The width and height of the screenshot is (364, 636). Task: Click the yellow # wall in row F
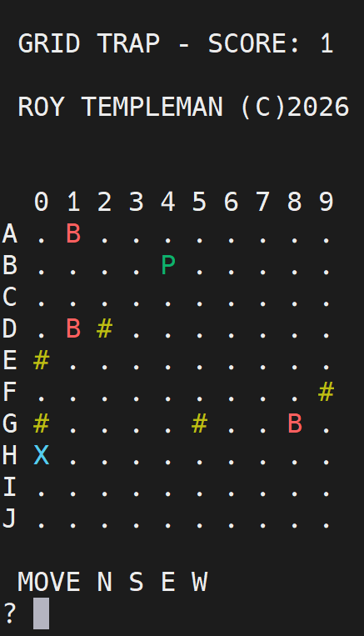327,392
